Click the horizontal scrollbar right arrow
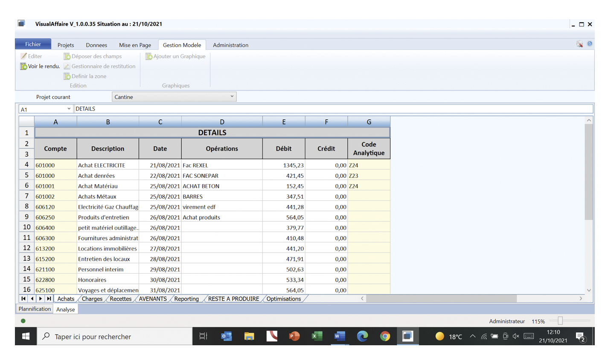Image resolution: width=611 pixels, height=364 pixels. click(x=581, y=299)
